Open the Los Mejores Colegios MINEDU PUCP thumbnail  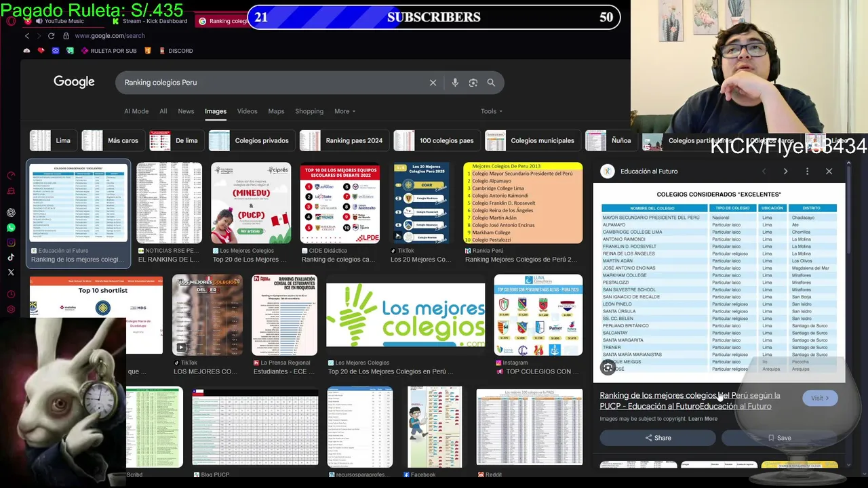tap(250, 203)
